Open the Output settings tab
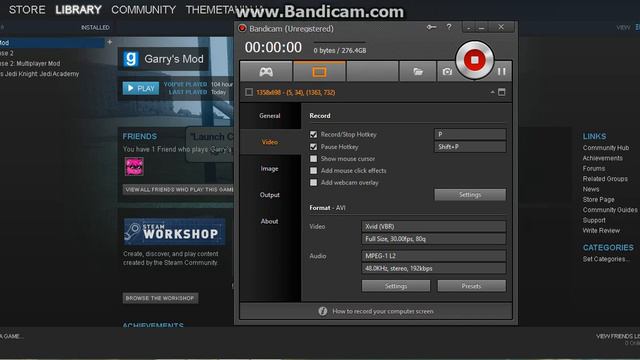 (x=270, y=195)
